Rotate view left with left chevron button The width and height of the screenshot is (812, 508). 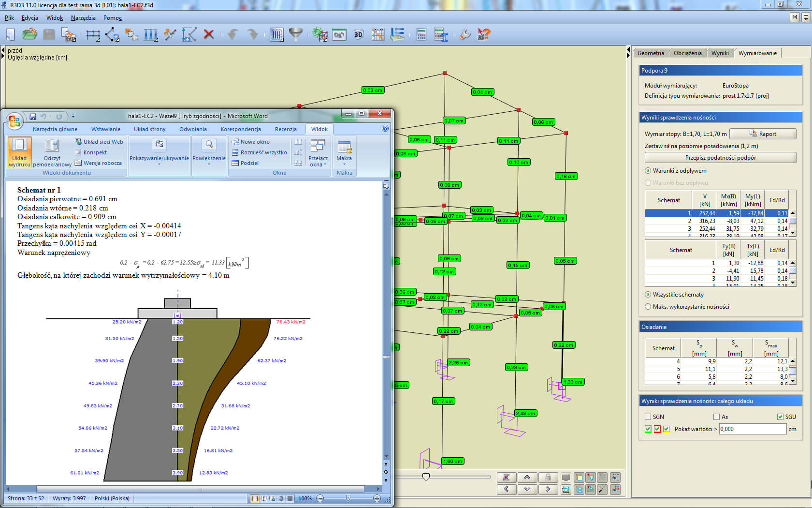tap(506, 489)
